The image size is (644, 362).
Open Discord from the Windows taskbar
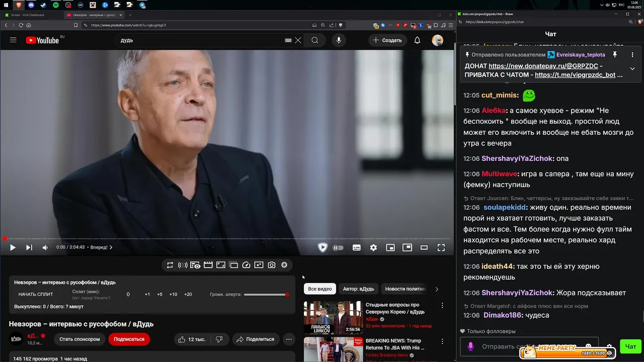click(x=31, y=5)
